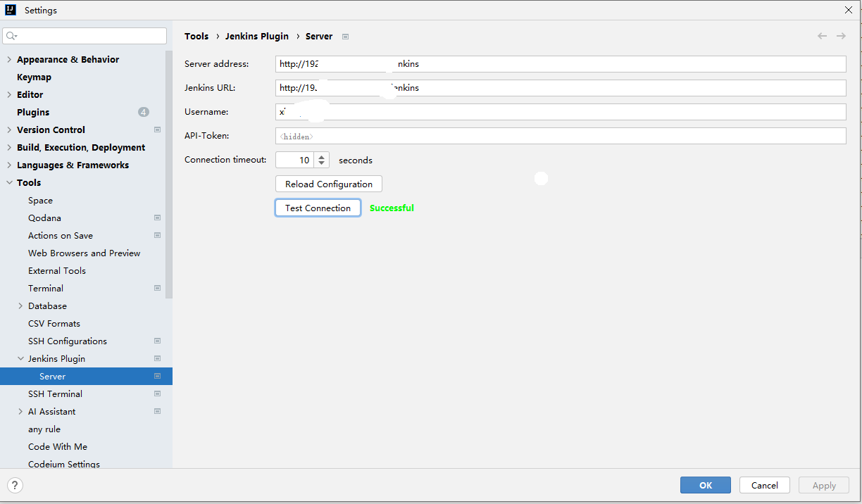Increase connection timeout with up arrow
The image size is (862, 504).
321,156
